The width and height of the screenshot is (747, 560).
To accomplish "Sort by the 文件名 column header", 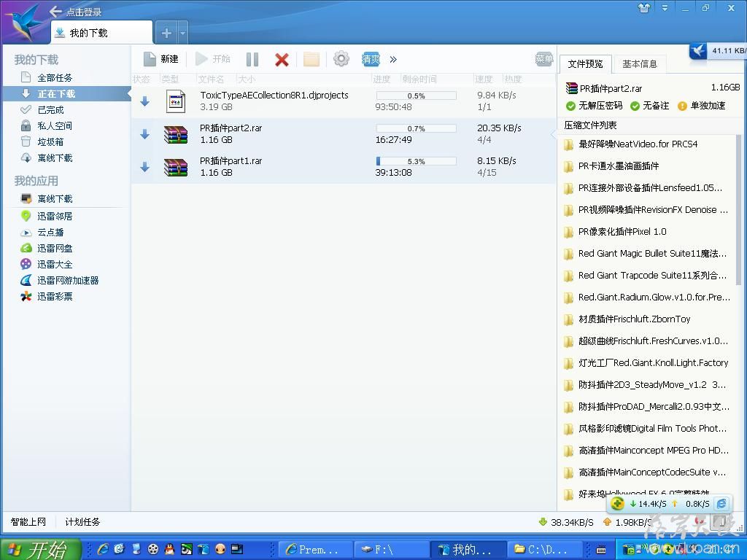I will (x=211, y=79).
